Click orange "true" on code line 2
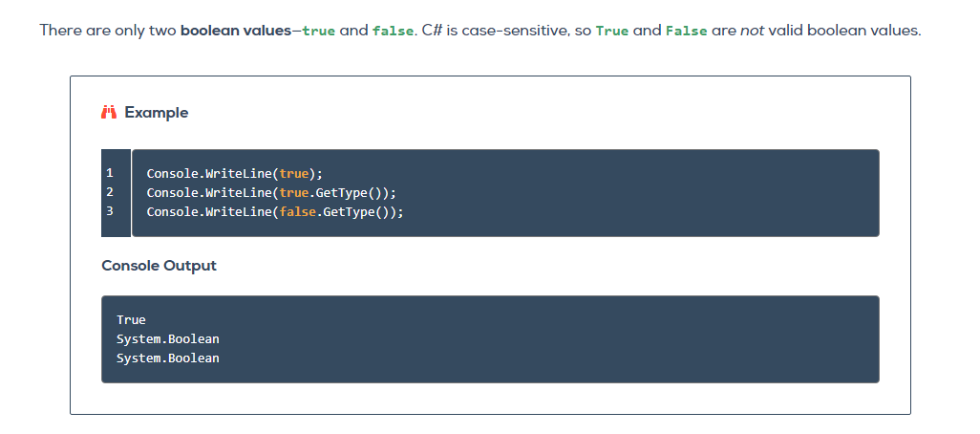 294,192
